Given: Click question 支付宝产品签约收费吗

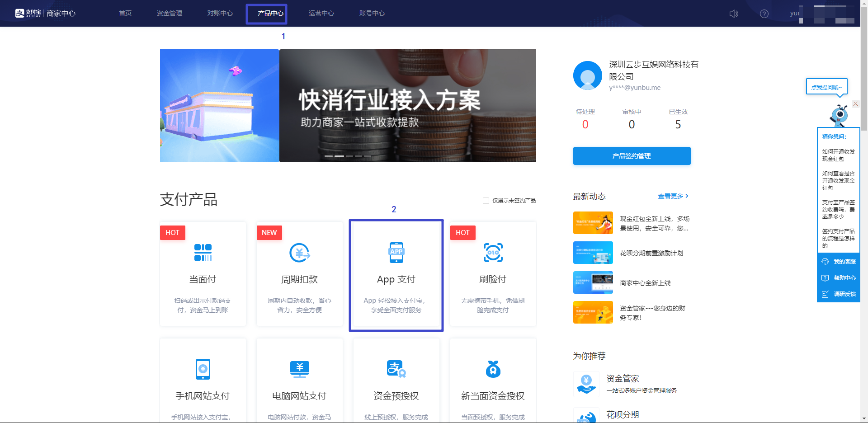Looking at the screenshot, I should (x=839, y=210).
